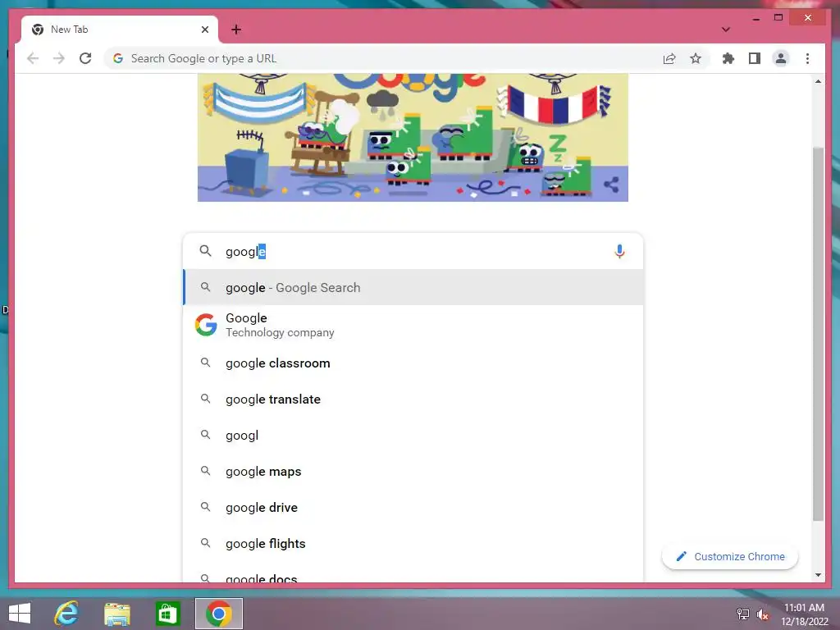Click the muted volume tray icon
840x630 pixels.
coord(762,614)
